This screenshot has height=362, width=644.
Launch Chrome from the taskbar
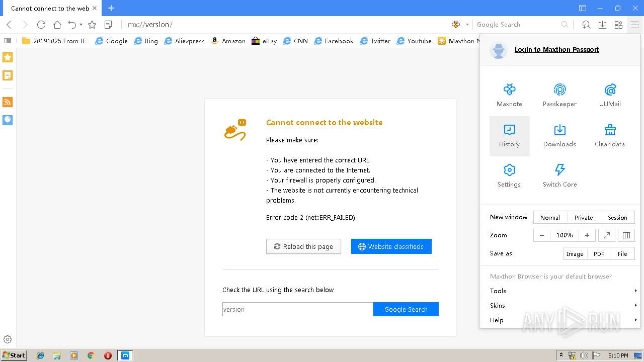point(91,355)
